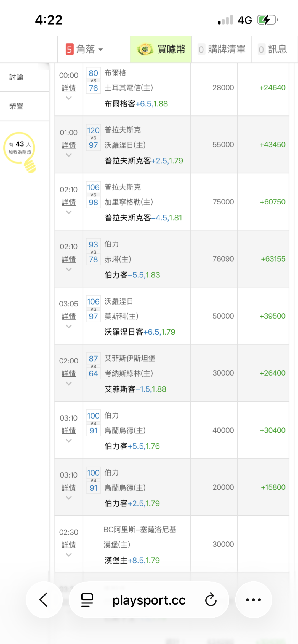Open 詳情 link for 02:00 艾菲斯 game

click(x=69, y=374)
